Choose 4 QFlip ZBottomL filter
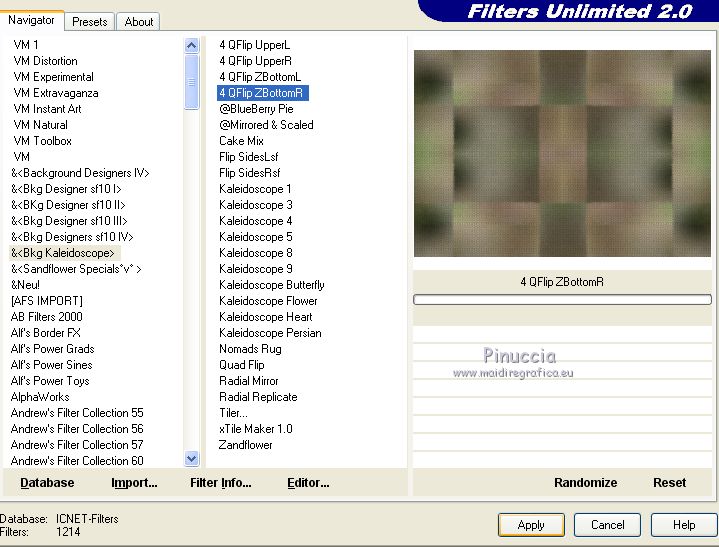Viewport: 719px width, 547px height. (x=260, y=77)
